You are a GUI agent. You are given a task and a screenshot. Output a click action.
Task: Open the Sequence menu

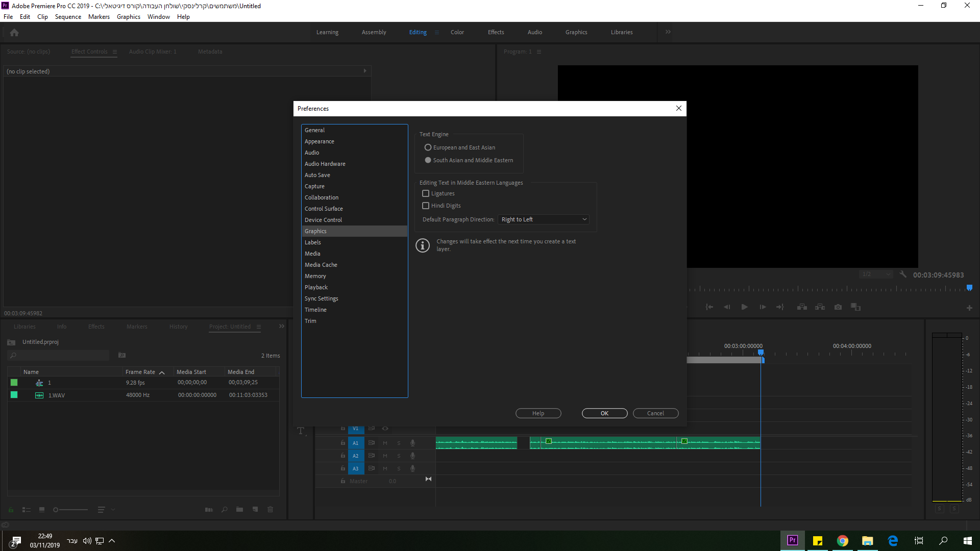coord(68,17)
